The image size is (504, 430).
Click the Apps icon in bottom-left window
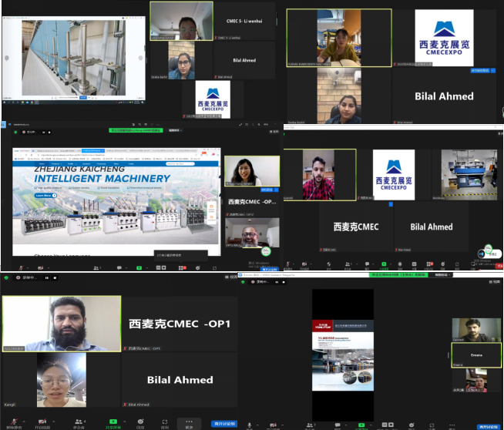click(x=165, y=422)
